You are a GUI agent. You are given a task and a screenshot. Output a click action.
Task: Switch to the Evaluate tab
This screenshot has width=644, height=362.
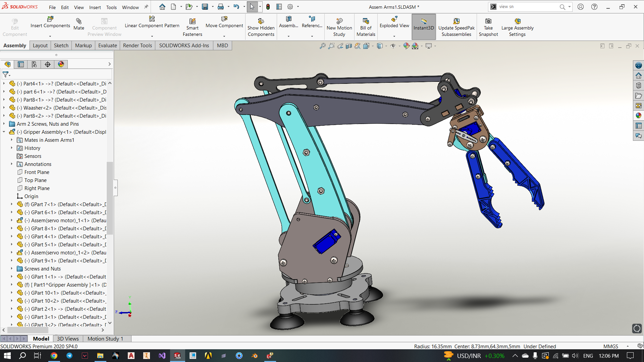point(107,46)
